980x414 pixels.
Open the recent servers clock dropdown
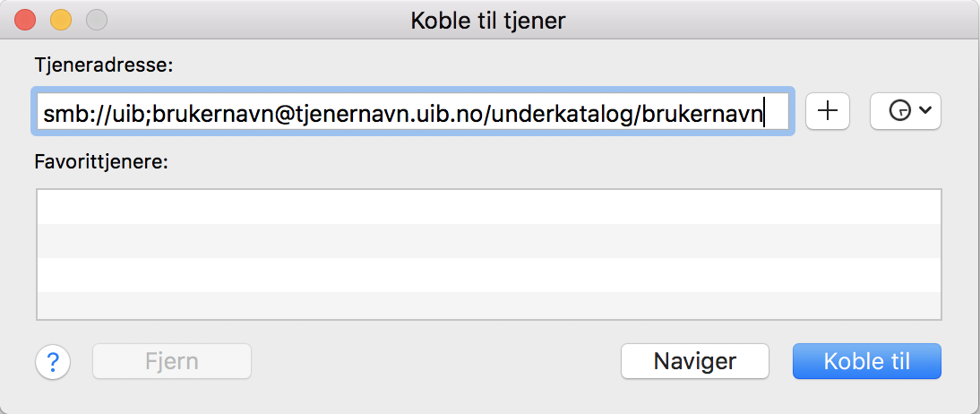pos(905,111)
